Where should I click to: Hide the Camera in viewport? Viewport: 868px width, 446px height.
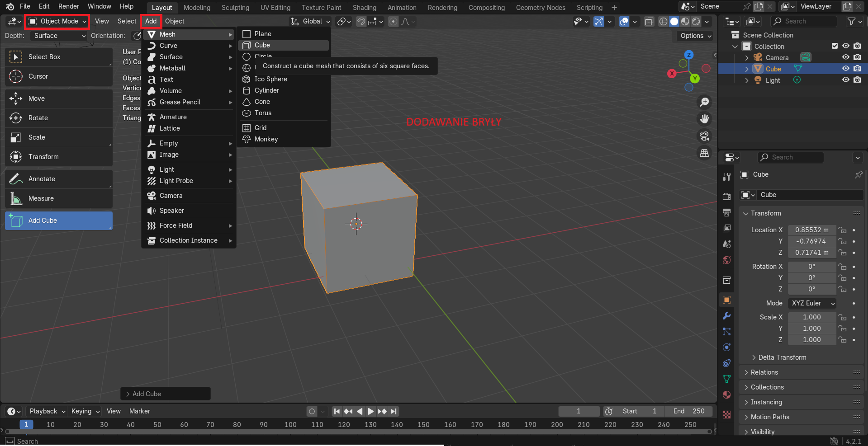click(846, 57)
